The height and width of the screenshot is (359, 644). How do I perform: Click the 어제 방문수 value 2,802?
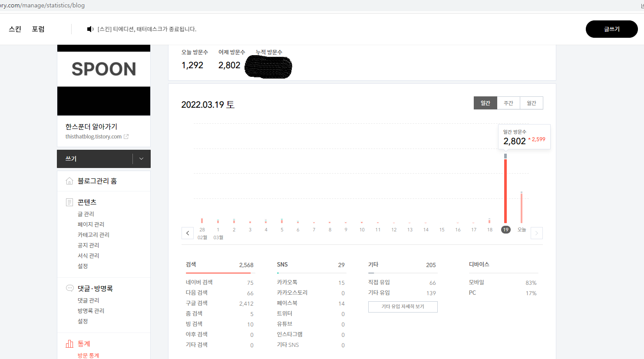[229, 65]
